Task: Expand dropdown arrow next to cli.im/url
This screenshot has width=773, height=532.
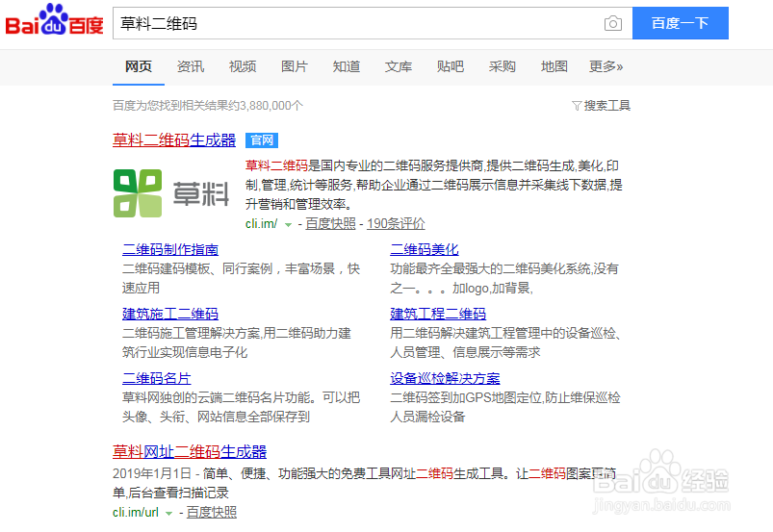Action: pos(168,514)
